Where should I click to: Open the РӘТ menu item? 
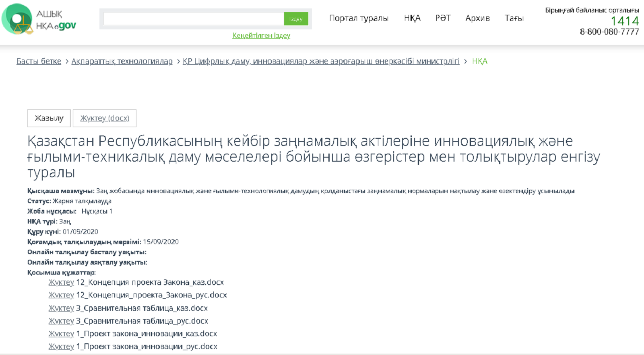click(443, 18)
